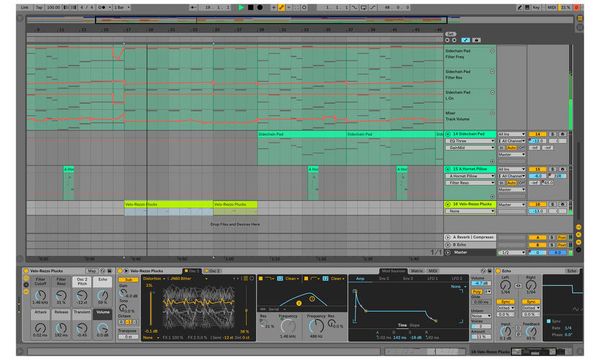Remove the Sidechain Pad Filter Freq automation lane
Screen dimensions: 600x360
[492, 50]
